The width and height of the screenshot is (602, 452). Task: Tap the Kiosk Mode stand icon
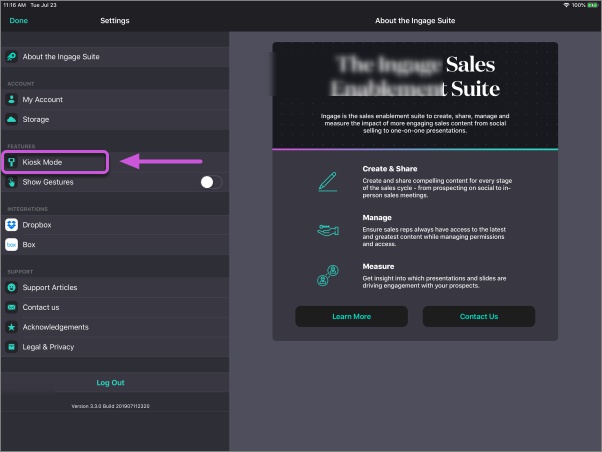[x=12, y=162]
